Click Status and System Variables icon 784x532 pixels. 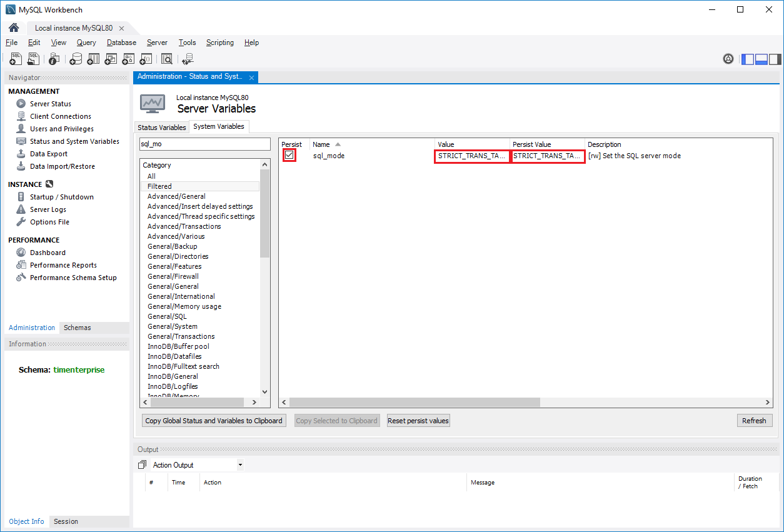(21, 141)
